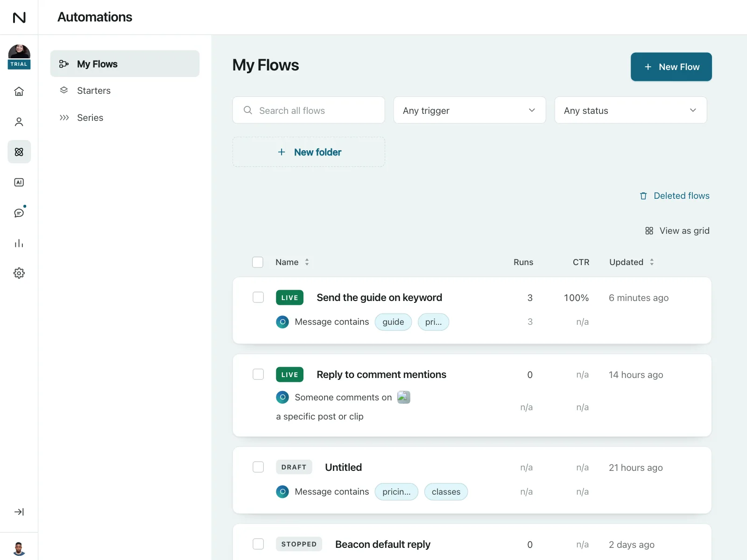The height and width of the screenshot is (560, 747).
Task: Click trigger icon for Send the guide flow
Action: click(x=282, y=322)
